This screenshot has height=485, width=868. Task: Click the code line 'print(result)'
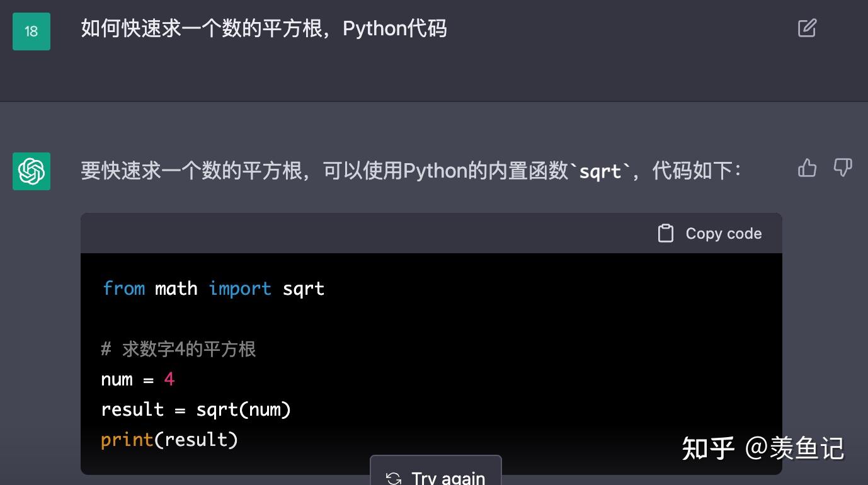click(169, 440)
